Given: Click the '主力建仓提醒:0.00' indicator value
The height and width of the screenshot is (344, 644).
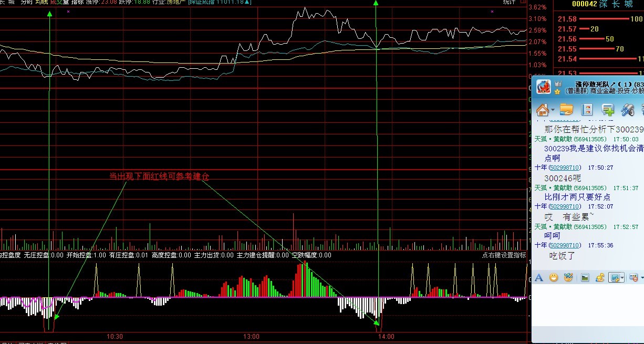Looking at the screenshot, I should click(263, 255).
